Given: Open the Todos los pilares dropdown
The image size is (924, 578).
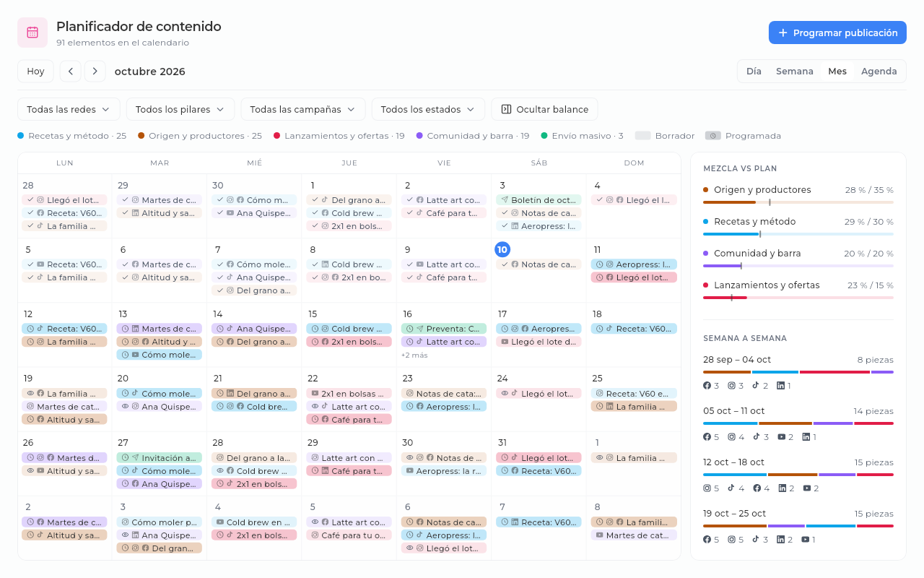Looking at the screenshot, I should pyautogui.click(x=180, y=109).
